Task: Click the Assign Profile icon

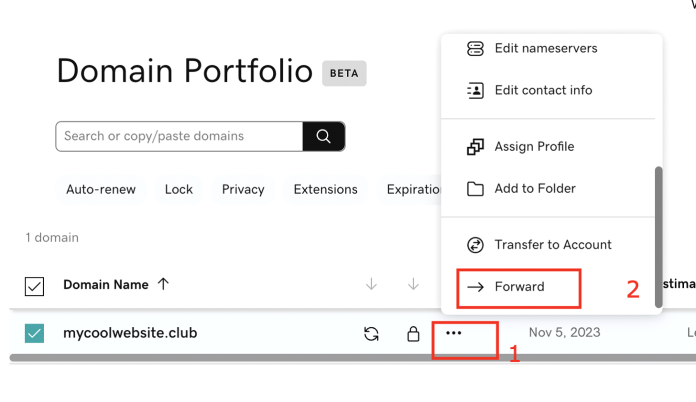Action: tap(475, 146)
